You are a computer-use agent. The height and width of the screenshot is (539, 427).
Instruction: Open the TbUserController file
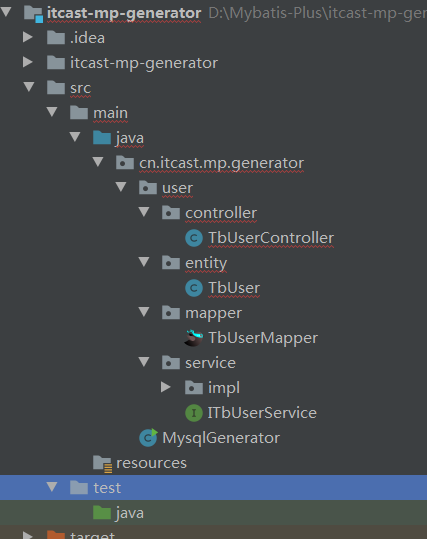(x=271, y=238)
